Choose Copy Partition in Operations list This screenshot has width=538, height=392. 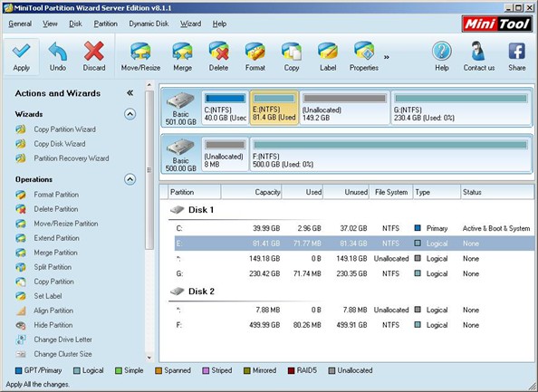point(45,282)
